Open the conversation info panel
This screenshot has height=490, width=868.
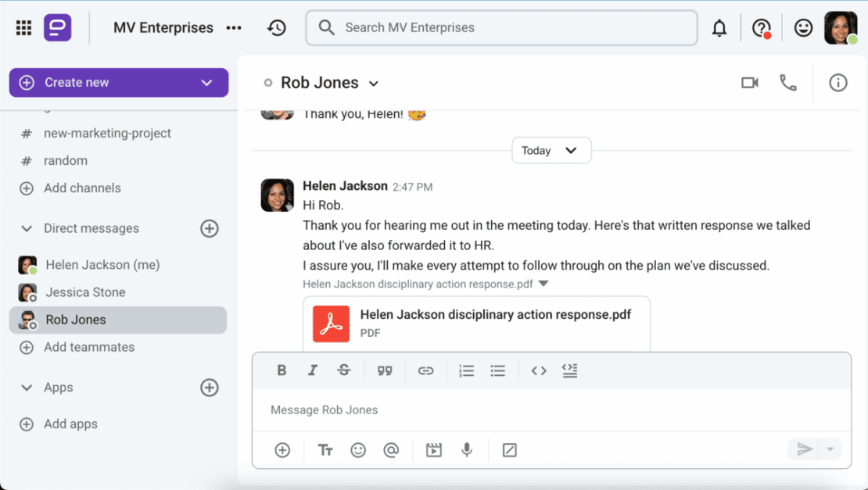(838, 83)
